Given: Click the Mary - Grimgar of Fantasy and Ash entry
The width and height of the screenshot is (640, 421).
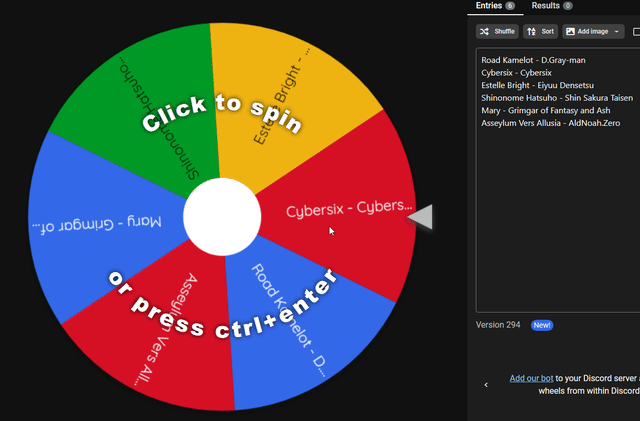Looking at the screenshot, I should [x=546, y=111].
